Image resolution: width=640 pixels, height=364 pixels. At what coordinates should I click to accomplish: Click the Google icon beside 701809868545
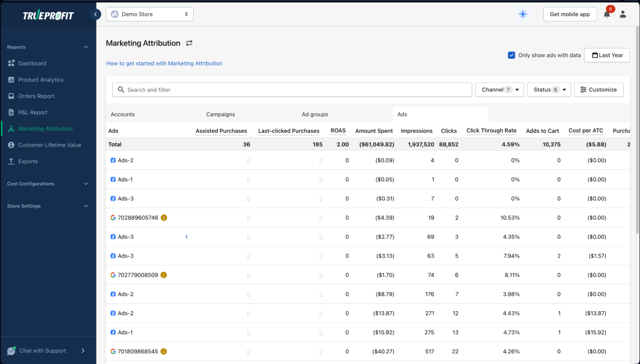pyautogui.click(x=113, y=351)
